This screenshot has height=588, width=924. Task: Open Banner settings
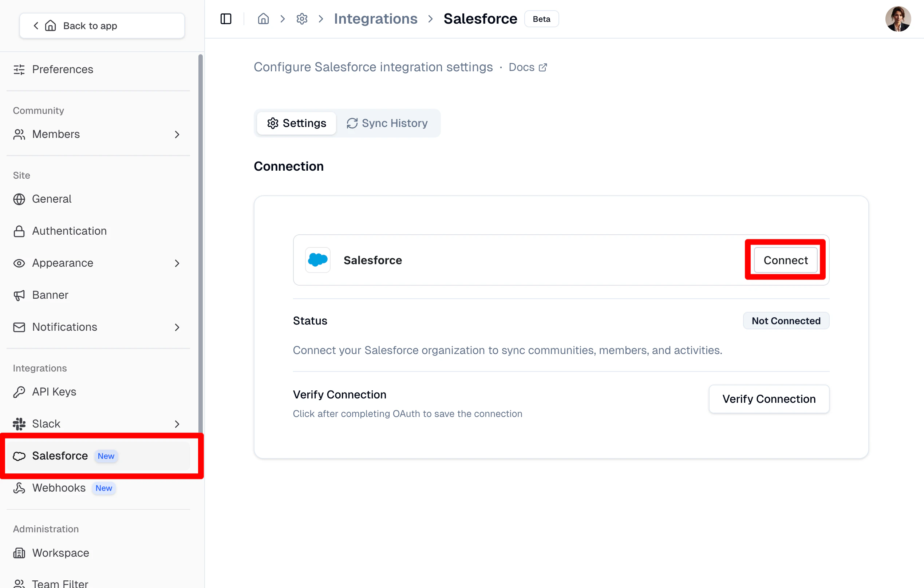point(98,295)
